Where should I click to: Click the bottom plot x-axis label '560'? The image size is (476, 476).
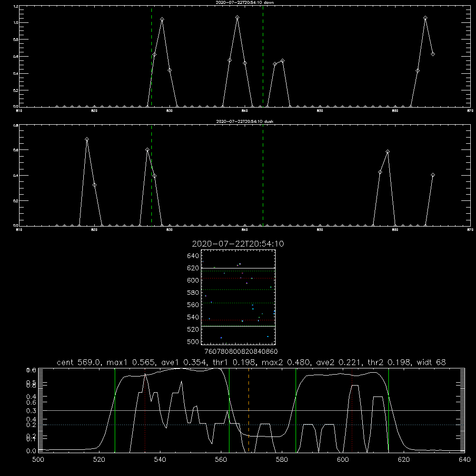pyautogui.click(x=221, y=460)
